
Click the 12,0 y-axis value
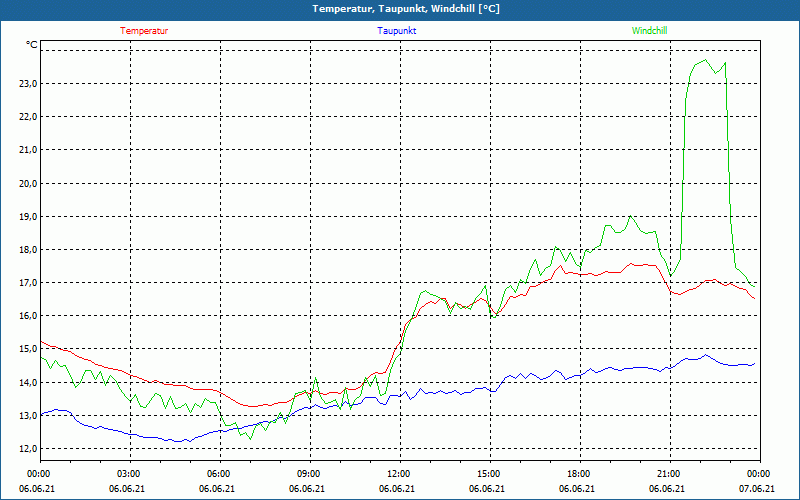28,449
